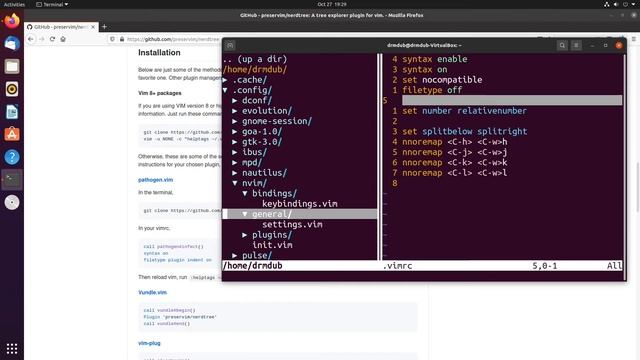Expand the .cache/ folder in NERDTree
Image resolution: width=640 pixels, height=360 pixels.
tap(225, 80)
